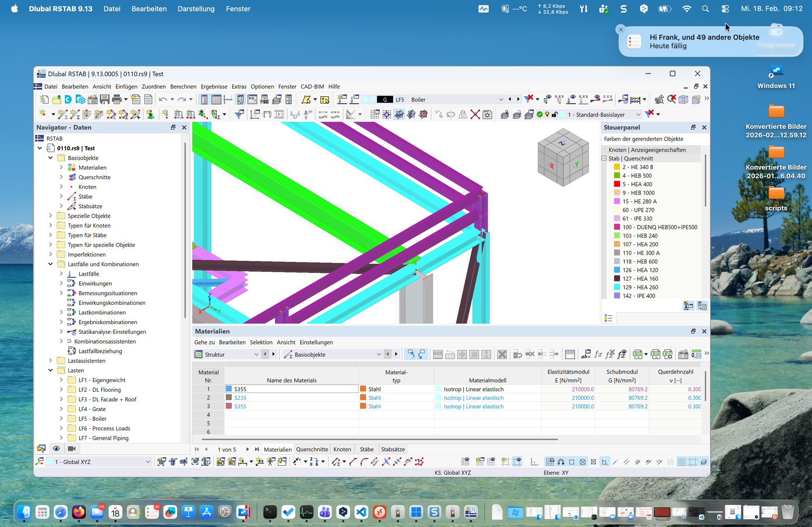This screenshot has width=812, height=527.
Task: Select LF5 - Boiler in the navigator tree
Action: [x=93, y=419]
